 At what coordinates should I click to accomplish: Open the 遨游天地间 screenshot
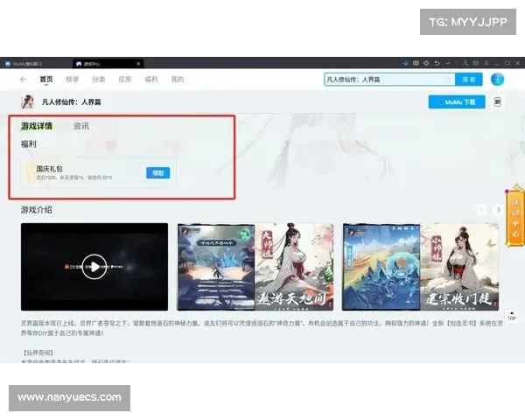point(255,267)
